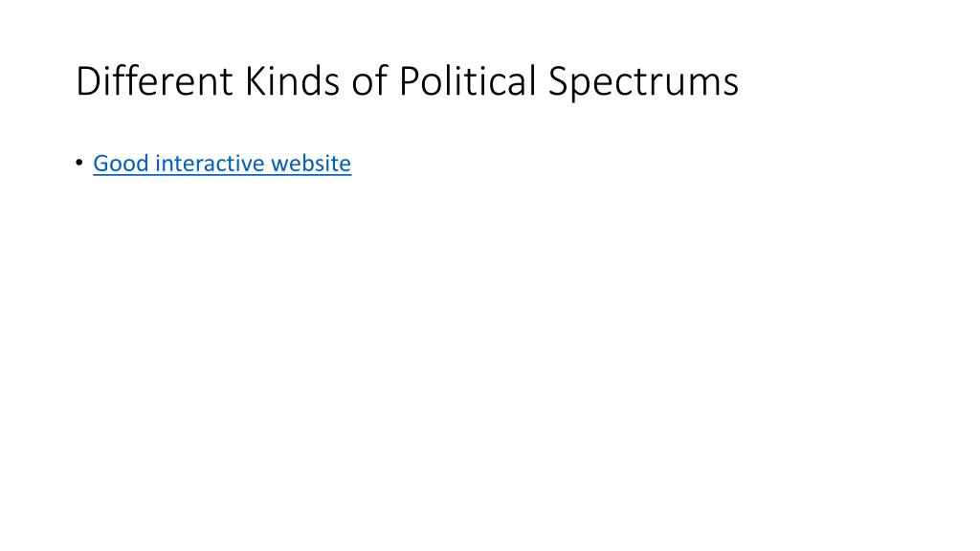Click the final "s" of Spectrums
Viewport: 980px width, 551px height.
[730, 86]
